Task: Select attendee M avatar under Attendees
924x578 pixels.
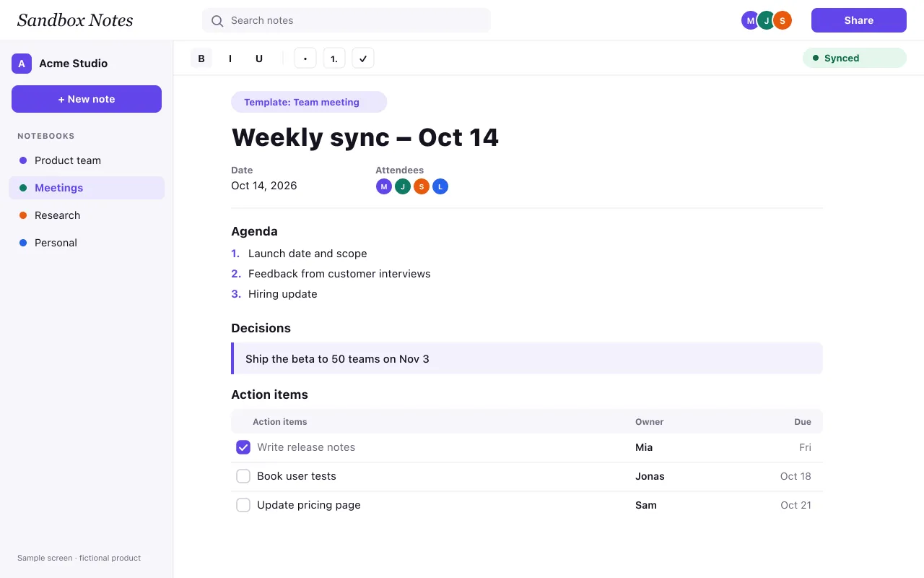Action: [384, 186]
